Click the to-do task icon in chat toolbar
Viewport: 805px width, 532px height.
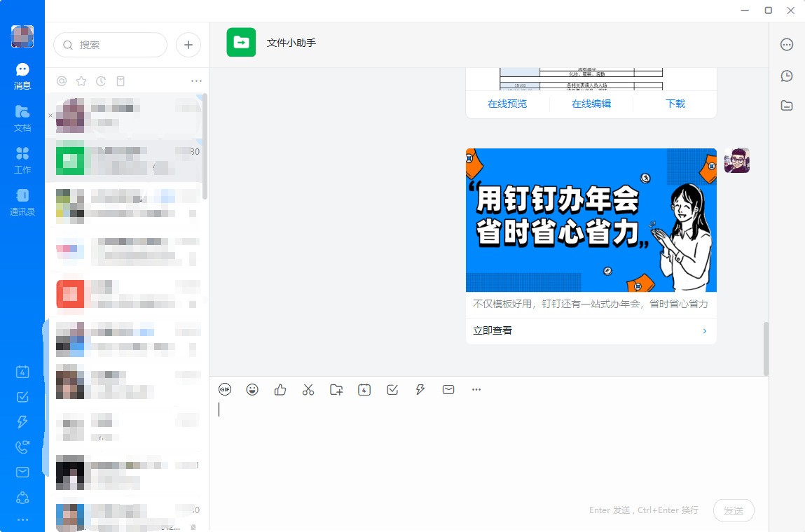point(392,389)
